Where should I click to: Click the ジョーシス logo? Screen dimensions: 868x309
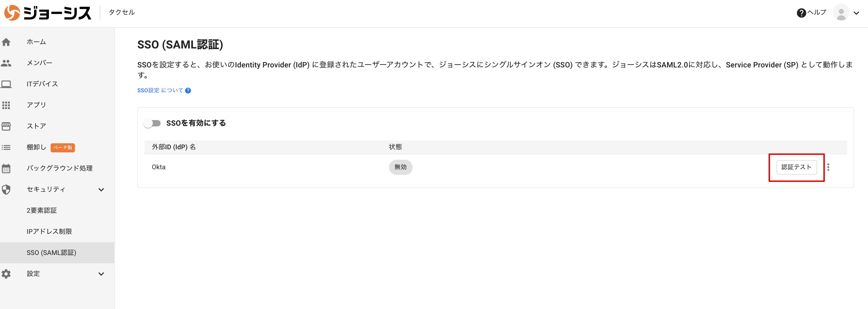pyautogui.click(x=48, y=13)
